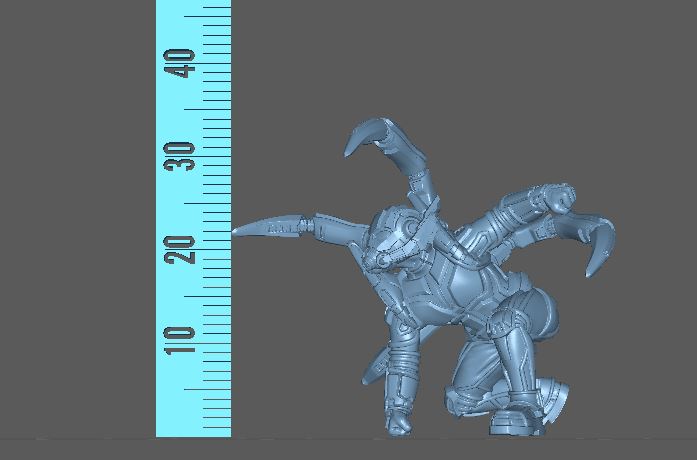The image size is (697, 460).
Task: Click the top end of the cyan ruler
Action: tap(193, 5)
